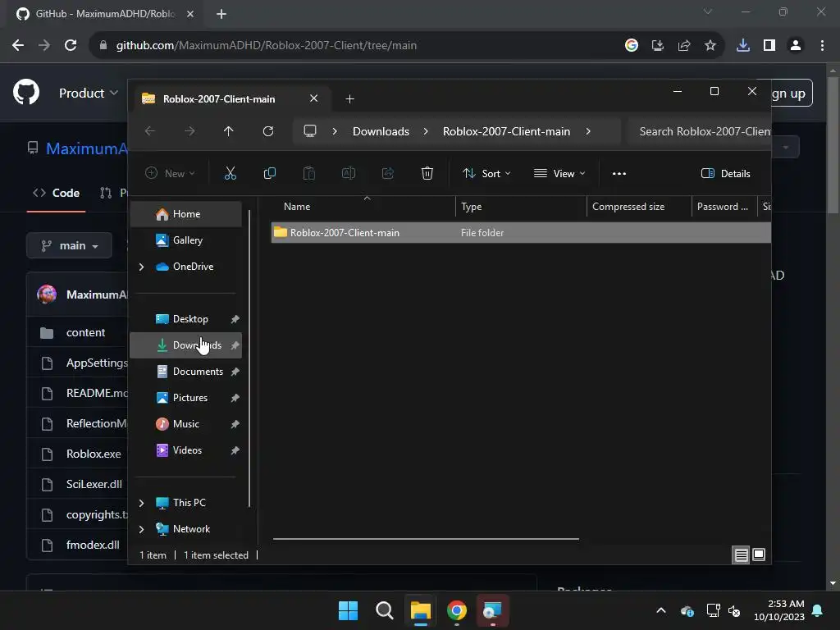Viewport: 840px width, 630px height.
Task: Open the See more ellipsis menu
Action: 619,173
